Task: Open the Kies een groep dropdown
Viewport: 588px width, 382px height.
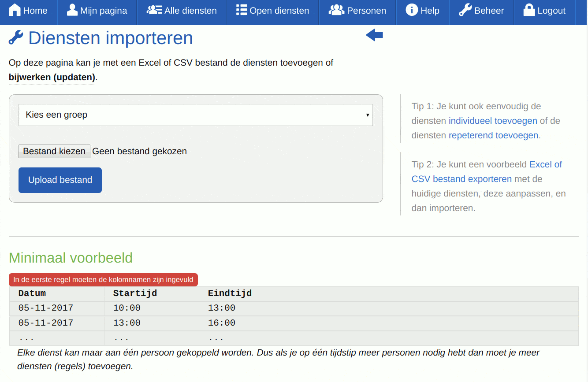Action: tap(196, 115)
